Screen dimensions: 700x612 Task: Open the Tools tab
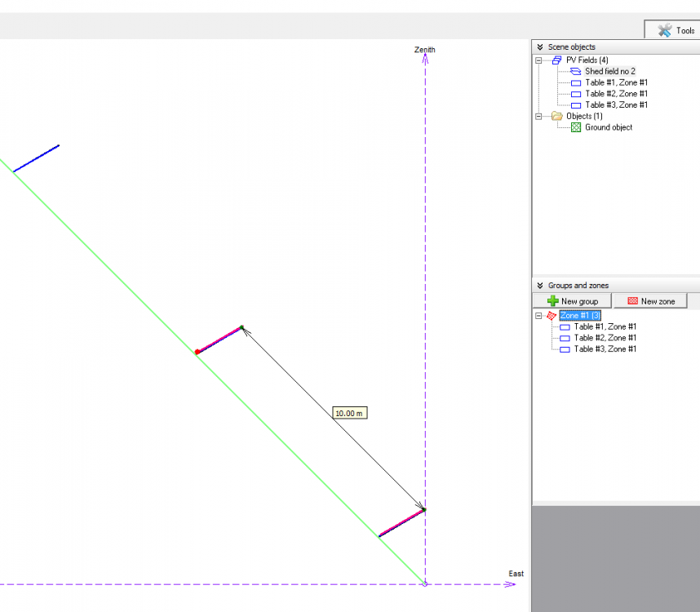(676, 30)
